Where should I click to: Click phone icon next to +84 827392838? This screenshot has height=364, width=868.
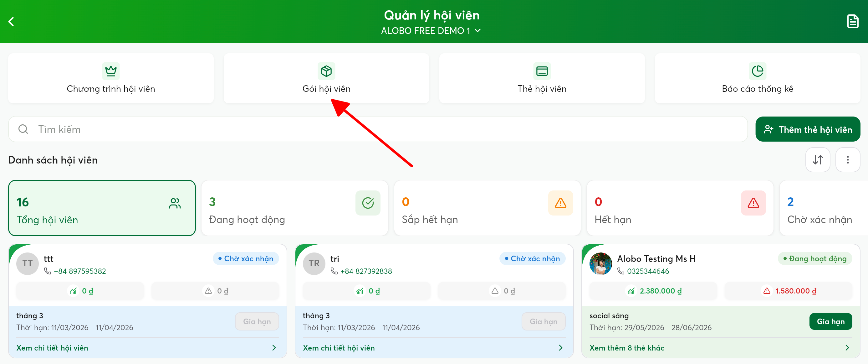pos(334,271)
